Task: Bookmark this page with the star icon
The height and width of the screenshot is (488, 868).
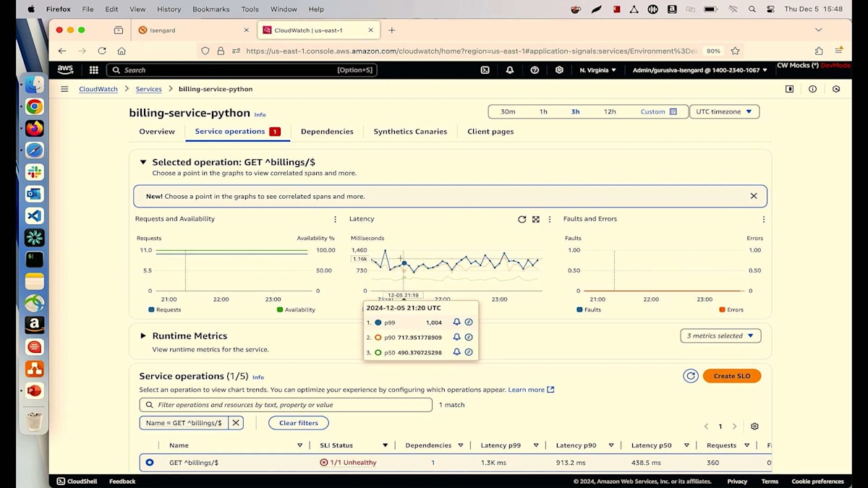Action: [735, 51]
